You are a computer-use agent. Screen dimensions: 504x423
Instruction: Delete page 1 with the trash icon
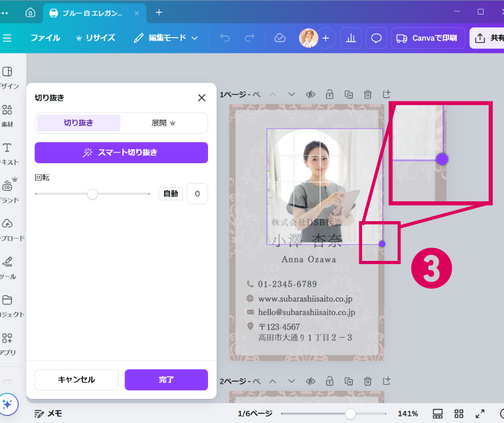(368, 94)
